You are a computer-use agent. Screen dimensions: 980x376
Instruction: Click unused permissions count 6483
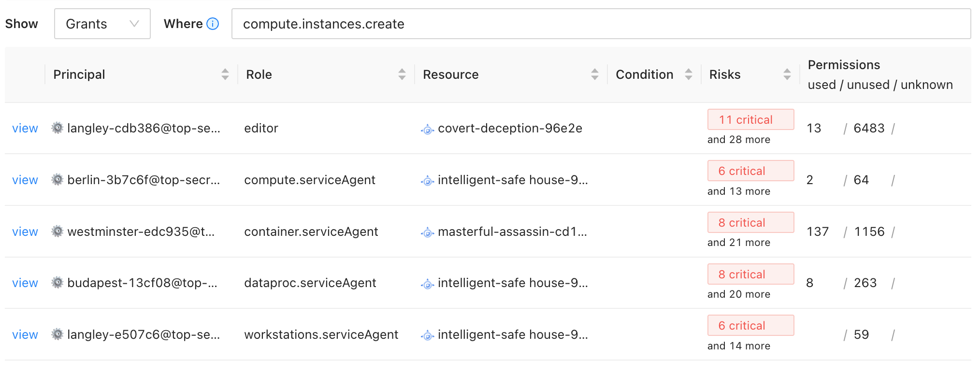coord(869,128)
